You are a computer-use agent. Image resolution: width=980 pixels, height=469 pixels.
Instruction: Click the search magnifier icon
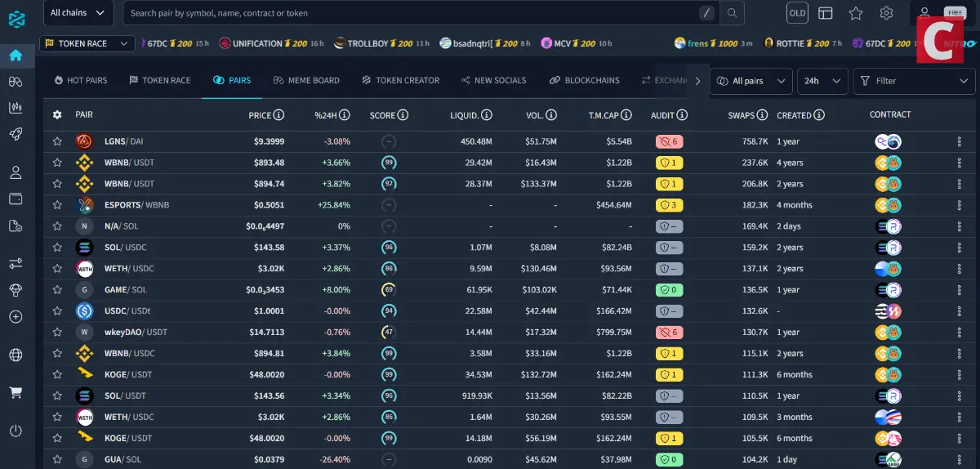pos(732,13)
